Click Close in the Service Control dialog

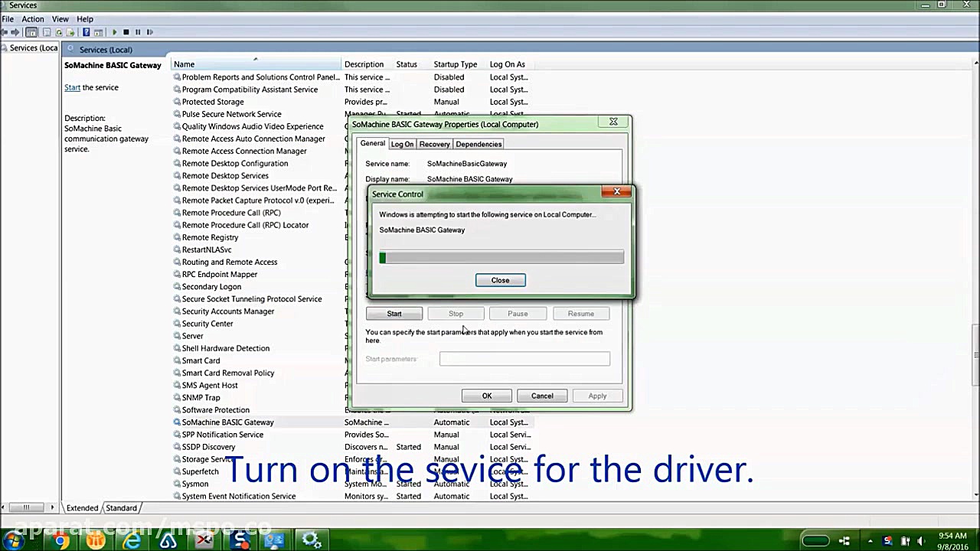(500, 280)
